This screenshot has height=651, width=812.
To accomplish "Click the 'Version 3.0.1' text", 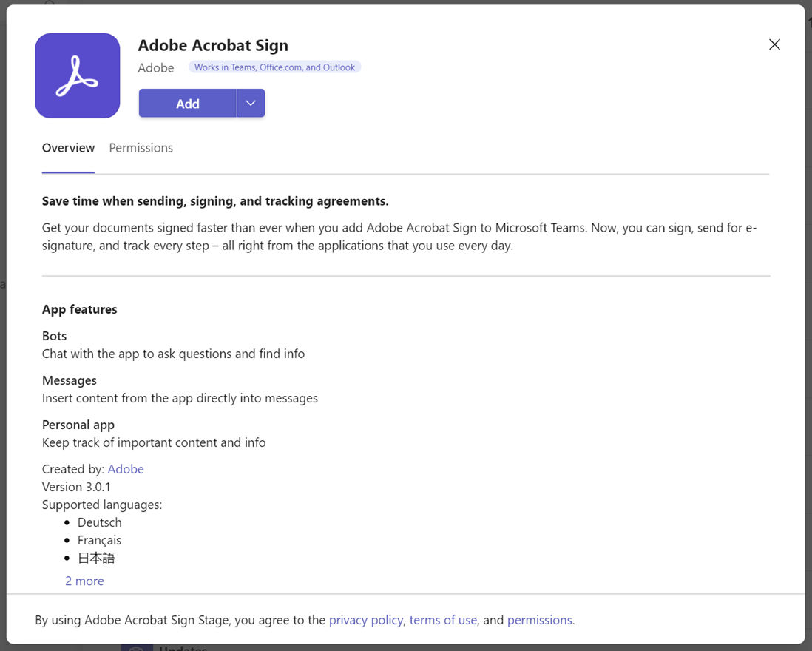I will 76,487.
